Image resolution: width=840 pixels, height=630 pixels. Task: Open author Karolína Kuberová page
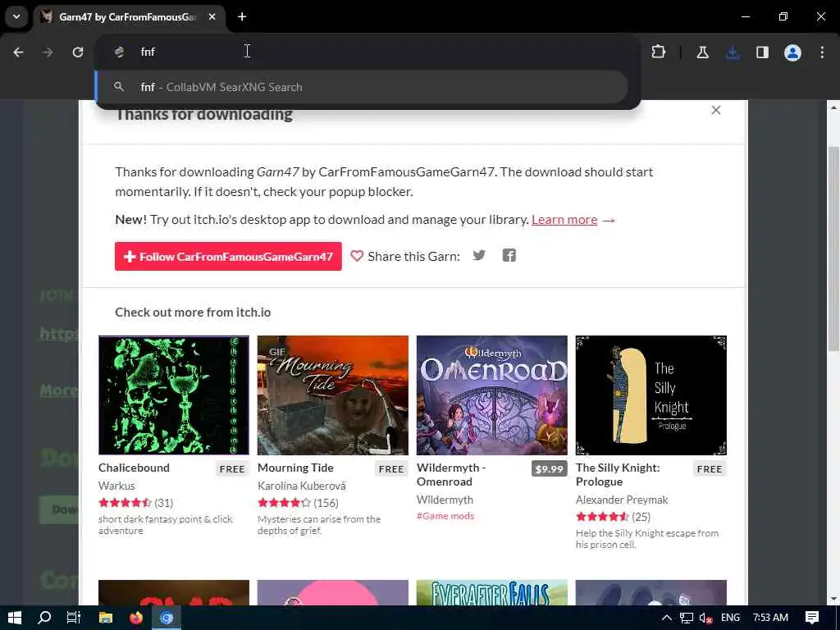click(x=302, y=486)
